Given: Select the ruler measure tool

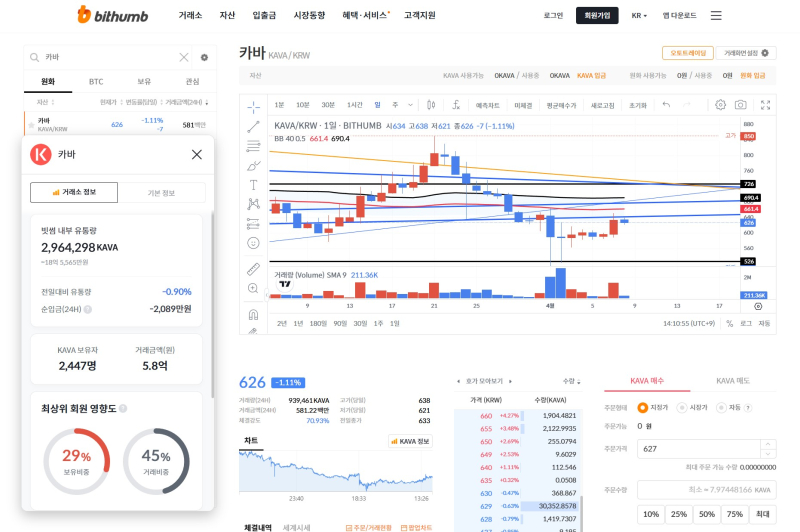Looking at the screenshot, I should point(253,269).
